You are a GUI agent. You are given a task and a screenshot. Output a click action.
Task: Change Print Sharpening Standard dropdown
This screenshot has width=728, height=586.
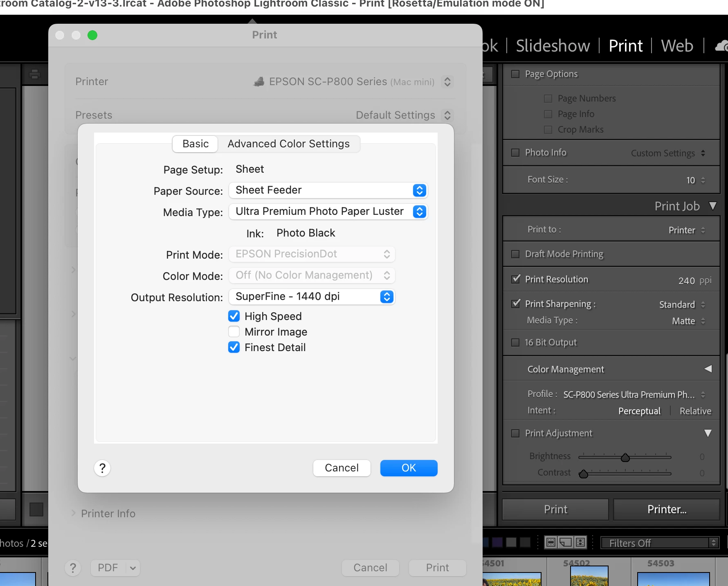click(x=682, y=304)
